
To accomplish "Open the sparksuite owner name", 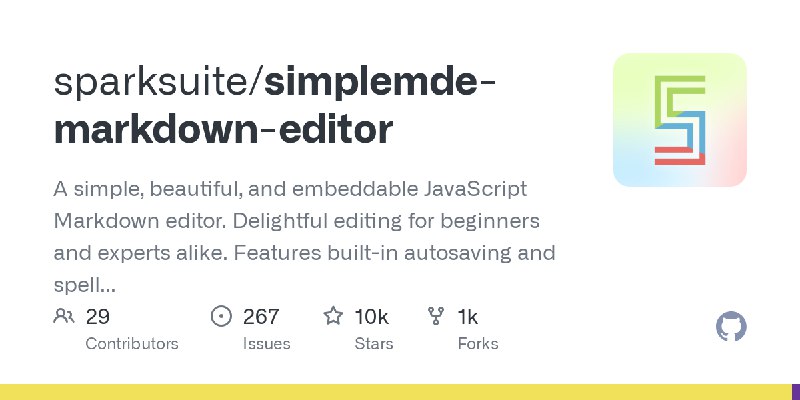I will 155,83.
